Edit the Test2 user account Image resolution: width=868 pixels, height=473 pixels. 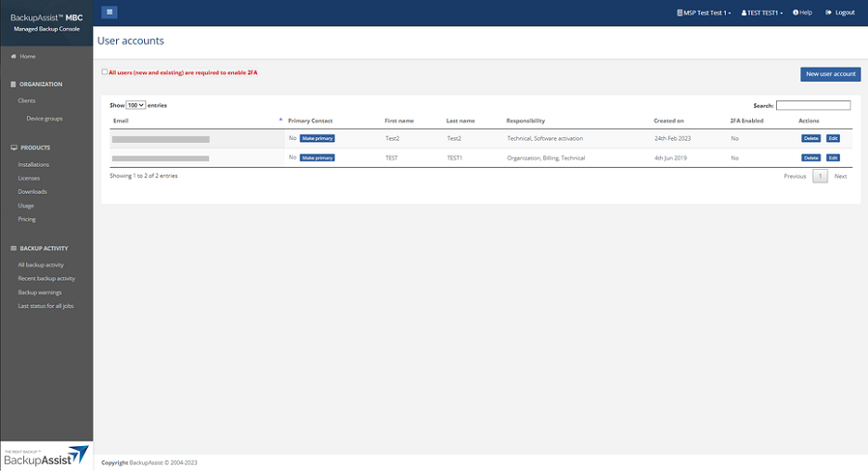[833, 138]
